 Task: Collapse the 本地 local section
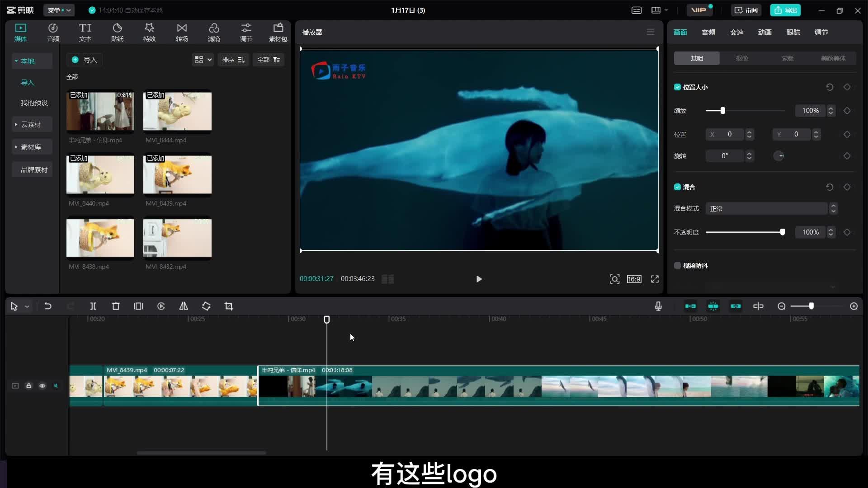(32, 61)
